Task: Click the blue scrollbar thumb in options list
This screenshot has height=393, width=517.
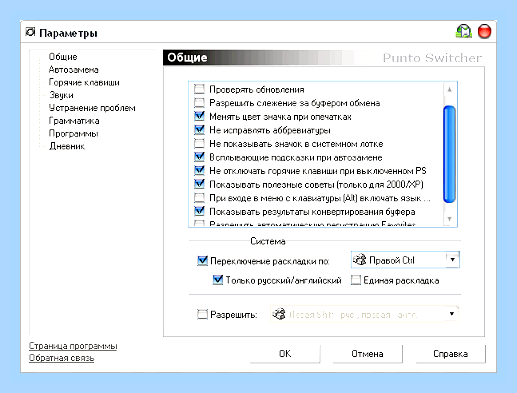Action: [449, 154]
